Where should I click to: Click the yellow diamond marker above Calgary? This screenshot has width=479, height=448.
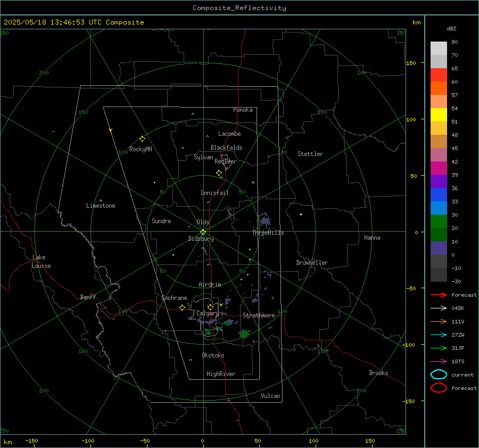click(x=210, y=307)
